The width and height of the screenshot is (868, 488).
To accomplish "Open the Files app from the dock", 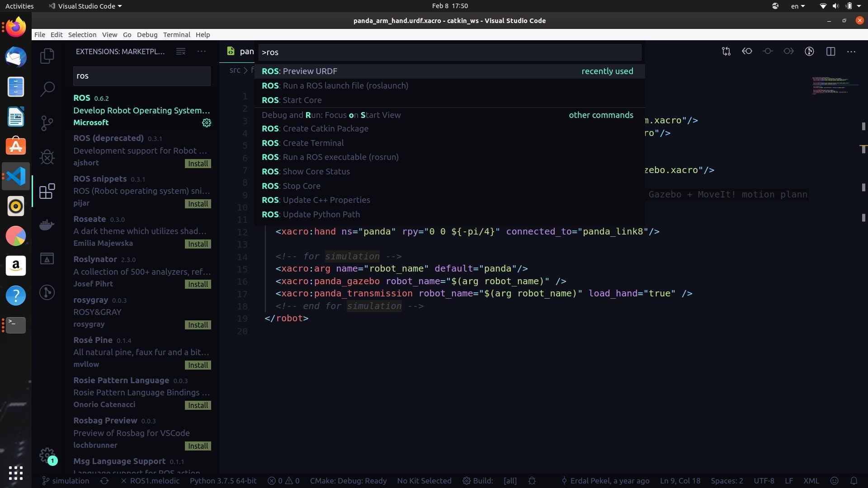I will (x=16, y=87).
